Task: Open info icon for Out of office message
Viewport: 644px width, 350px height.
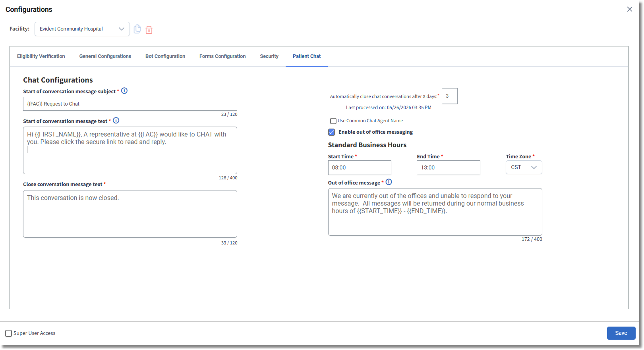Action: 389,182
